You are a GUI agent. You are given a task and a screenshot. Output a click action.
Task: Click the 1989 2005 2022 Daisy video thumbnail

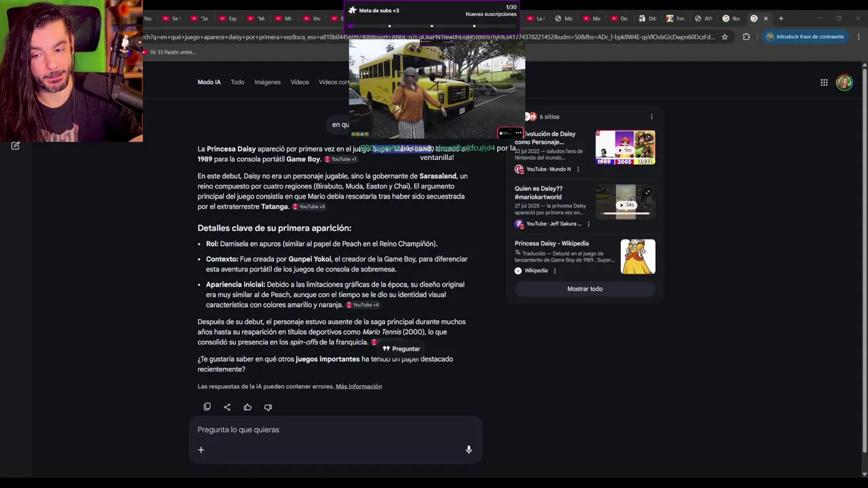pos(625,147)
